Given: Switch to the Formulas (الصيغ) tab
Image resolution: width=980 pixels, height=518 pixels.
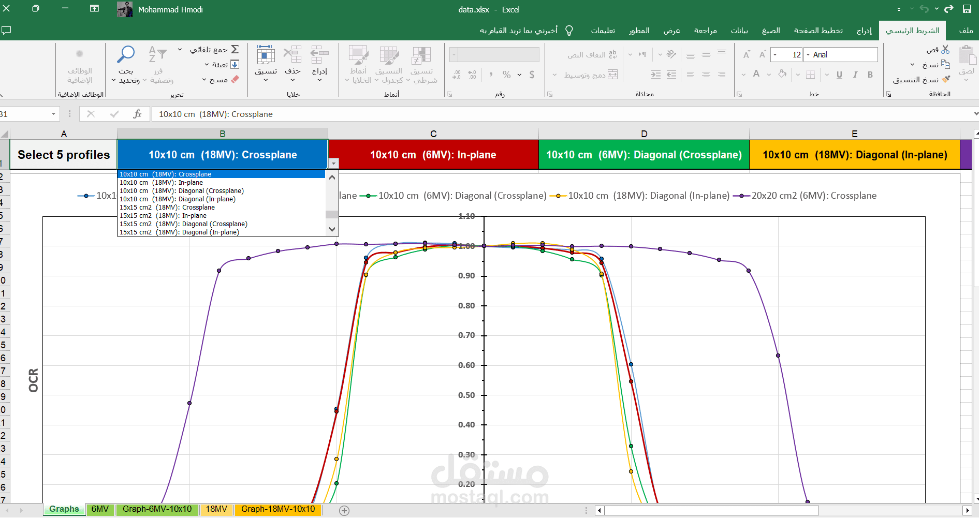Looking at the screenshot, I should point(770,31).
